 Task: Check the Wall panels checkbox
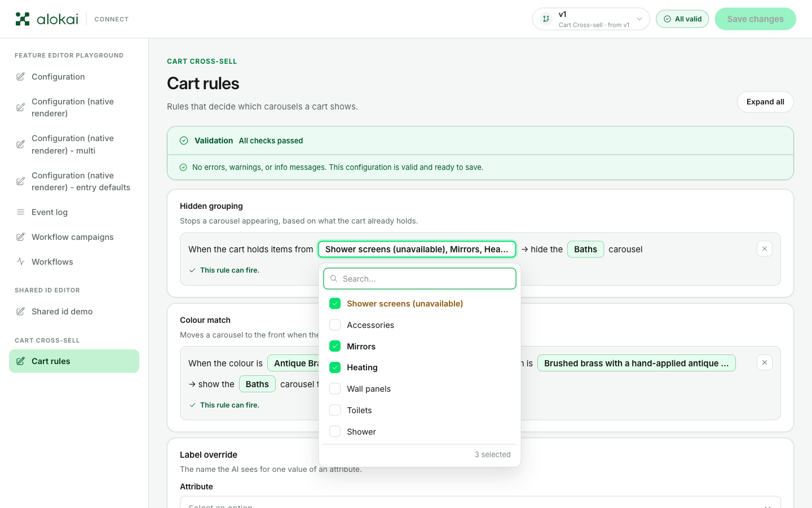click(335, 389)
